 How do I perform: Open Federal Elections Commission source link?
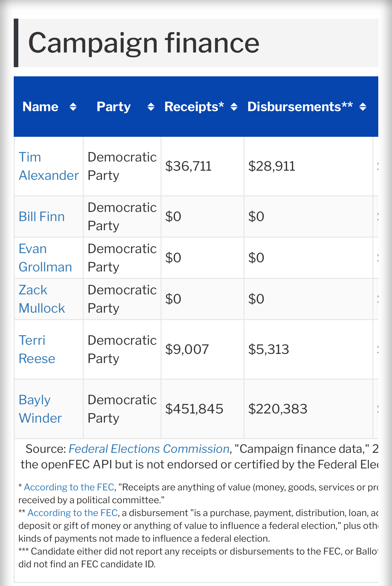tap(149, 449)
